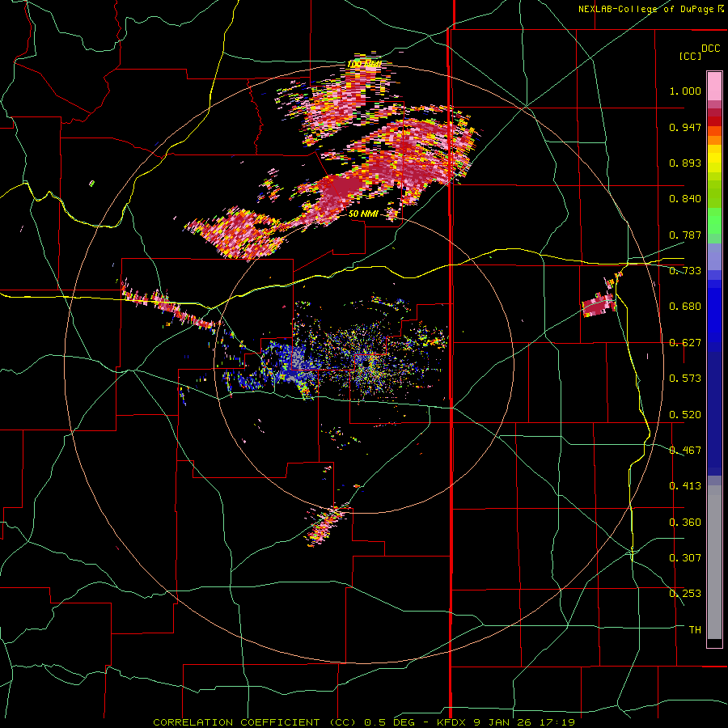This screenshot has height=728, width=728.
Task: Select the 0.627 scale value
Action: tap(685, 343)
